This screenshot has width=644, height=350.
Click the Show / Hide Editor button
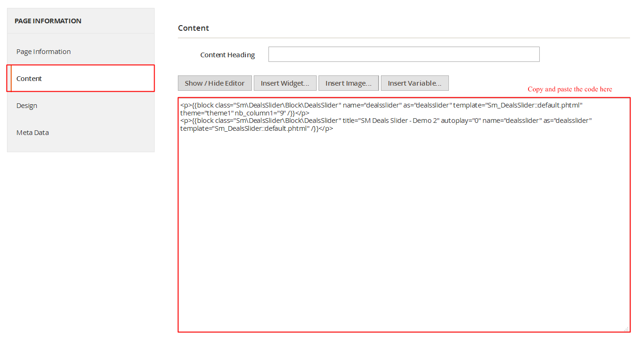[215, 83]
